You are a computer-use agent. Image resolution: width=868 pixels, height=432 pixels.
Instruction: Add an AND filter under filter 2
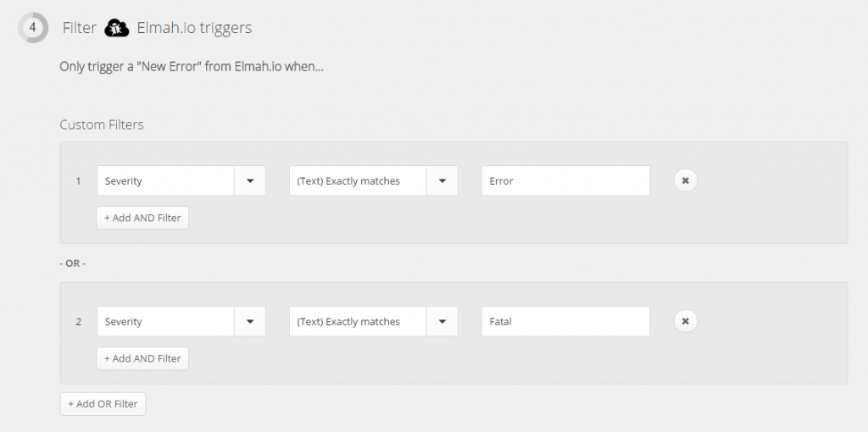coord(142,358)
